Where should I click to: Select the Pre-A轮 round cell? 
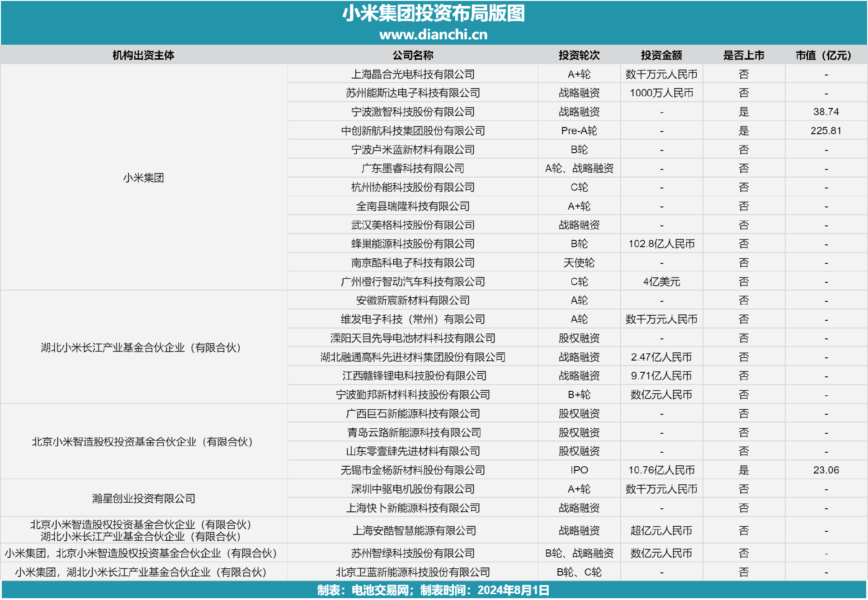pos(579,131)
